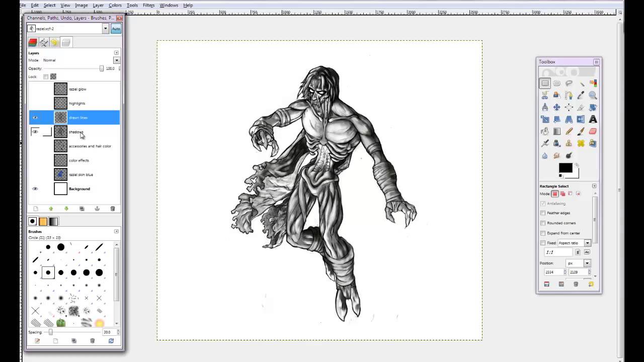The height and width of the screenshot is (362, 644).
Task: Select the Shear tool
Action: coord(557,119)
